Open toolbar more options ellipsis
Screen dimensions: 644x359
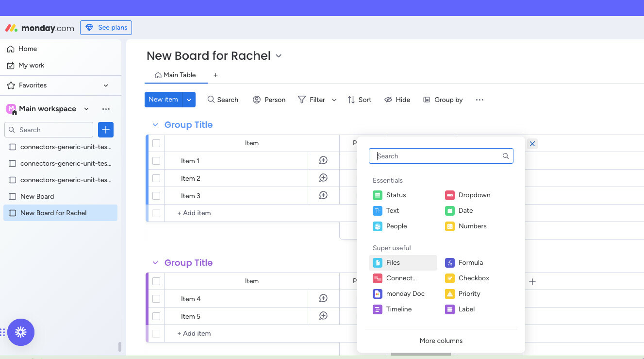(x=479, y=100)
